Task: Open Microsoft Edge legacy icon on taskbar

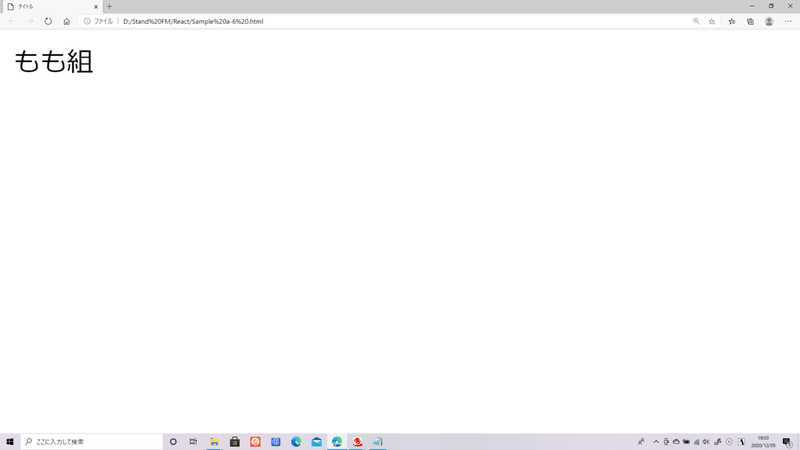Action: (296, 442)
